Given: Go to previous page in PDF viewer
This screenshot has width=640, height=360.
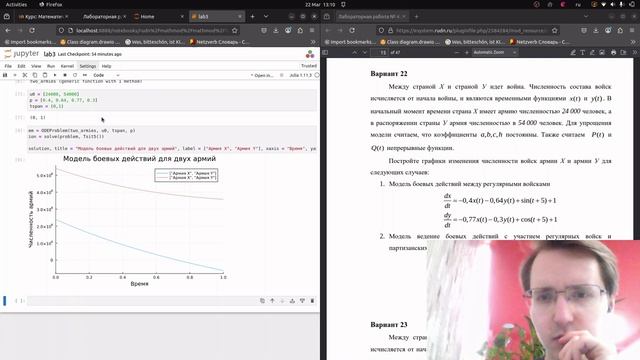Looking at the screenshot, I should pos(354,53).
